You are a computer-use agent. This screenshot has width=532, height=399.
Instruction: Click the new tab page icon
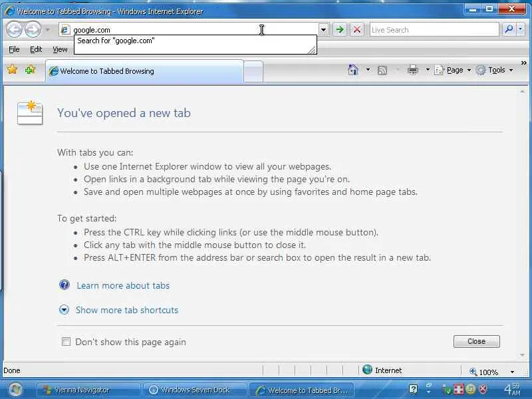click(x=30, y=112)
